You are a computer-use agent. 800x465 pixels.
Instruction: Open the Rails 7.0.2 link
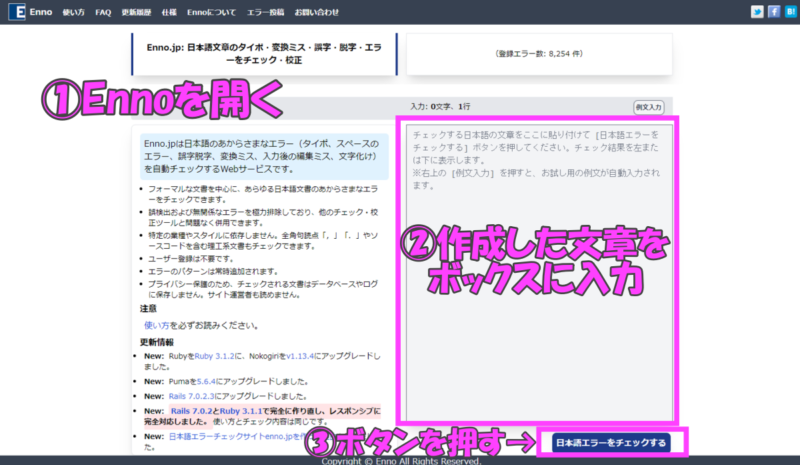191,411
